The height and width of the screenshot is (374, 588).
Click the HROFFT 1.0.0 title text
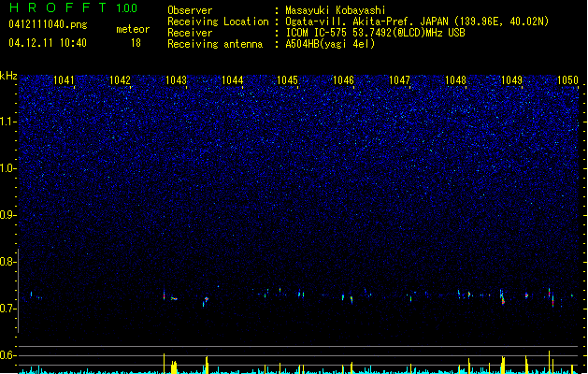click(x=73, y=7)
